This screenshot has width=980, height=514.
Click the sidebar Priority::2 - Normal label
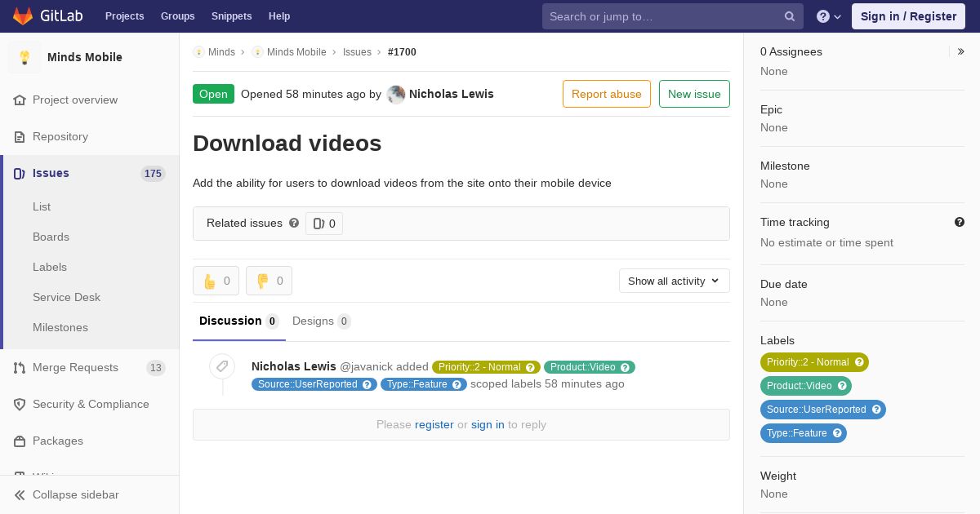[x=814, y=362]
